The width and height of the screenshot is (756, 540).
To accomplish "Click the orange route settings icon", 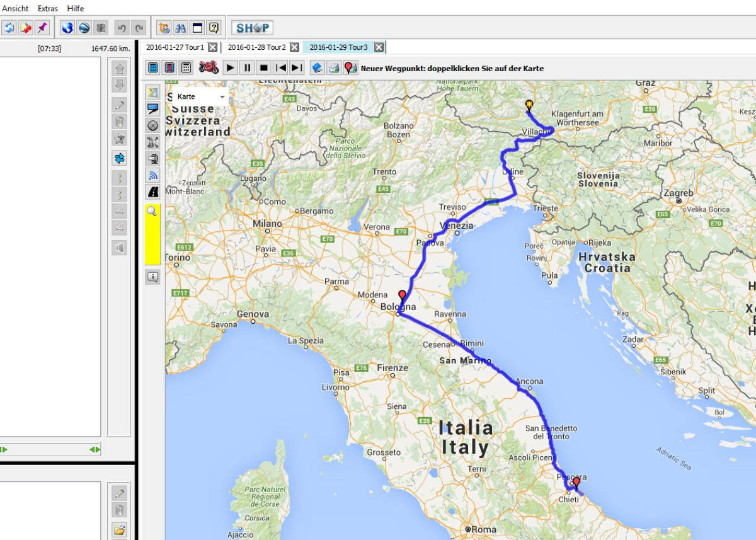I will pyautogui.click(x=164, y=28).
